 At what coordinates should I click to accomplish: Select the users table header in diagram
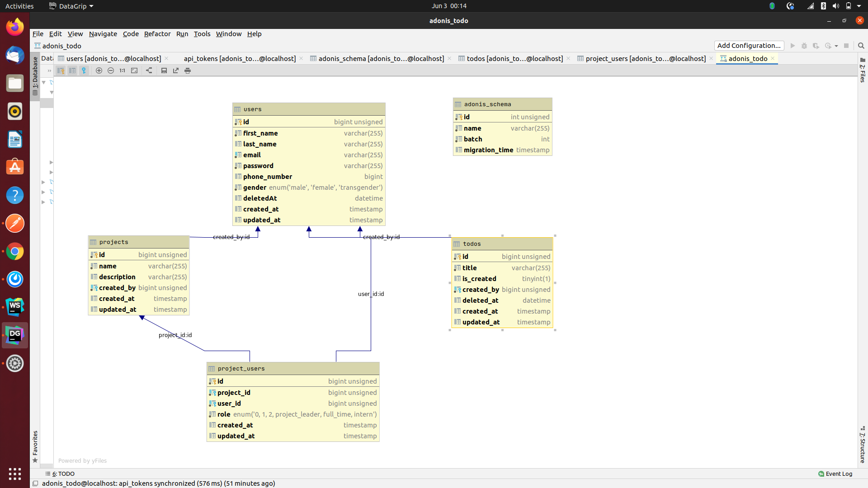point(309,109)
